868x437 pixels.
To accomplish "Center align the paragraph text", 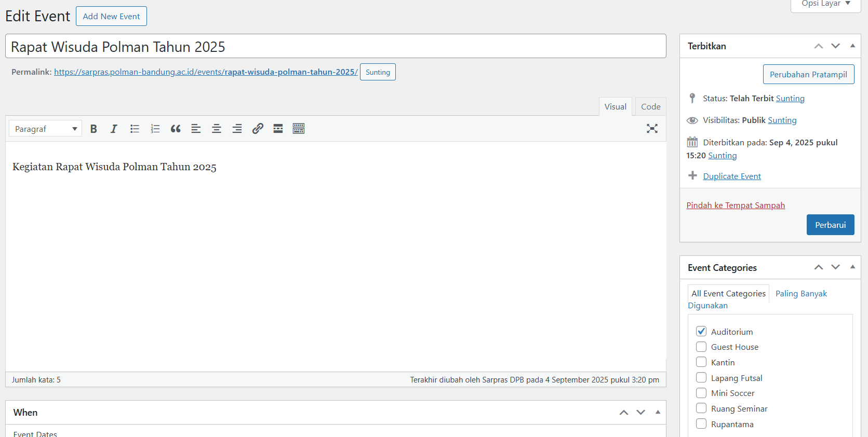I will [217, 129].
